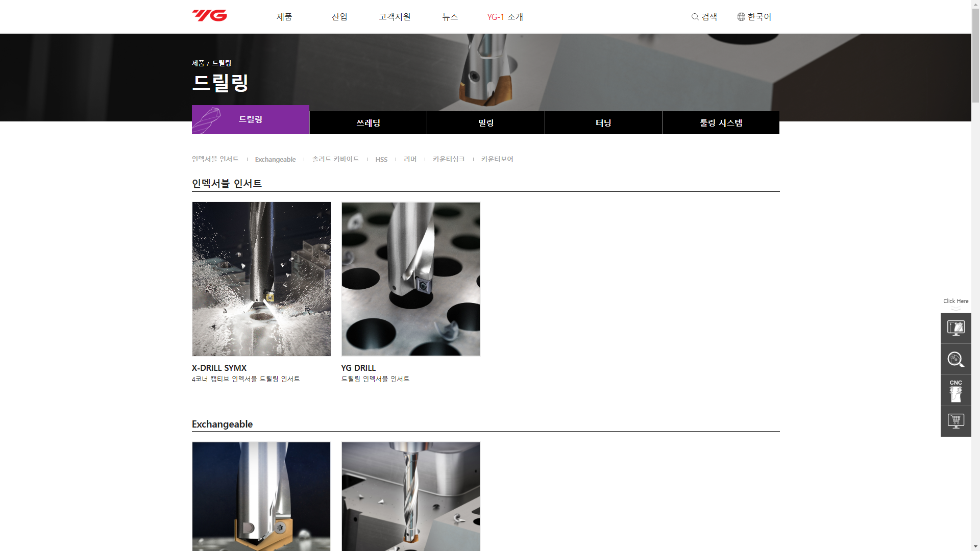Click the globe language icon

(741, 17)
